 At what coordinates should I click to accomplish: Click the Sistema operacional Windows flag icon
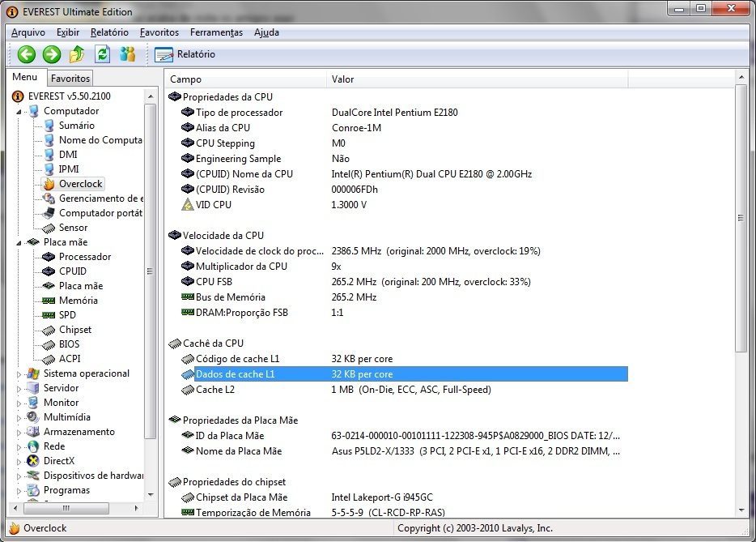coord(33,373)
